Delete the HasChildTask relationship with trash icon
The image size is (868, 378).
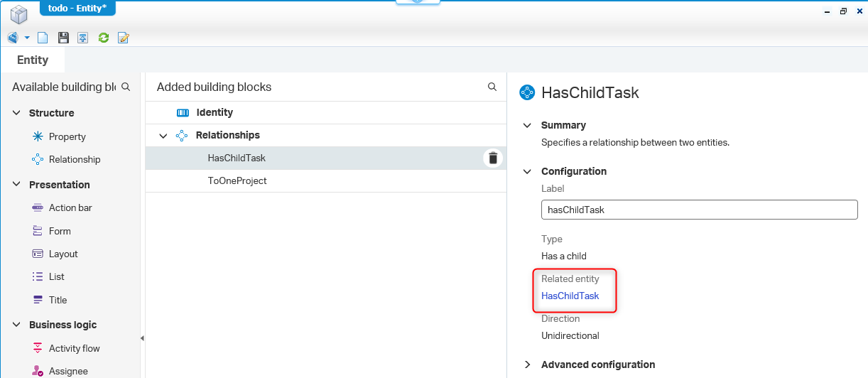click(x=493, y=158)
